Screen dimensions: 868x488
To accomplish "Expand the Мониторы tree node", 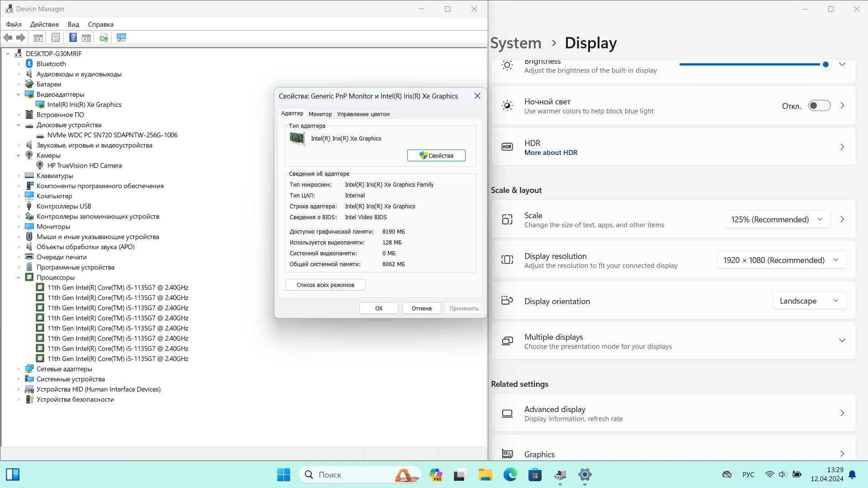I will [19, 227].
